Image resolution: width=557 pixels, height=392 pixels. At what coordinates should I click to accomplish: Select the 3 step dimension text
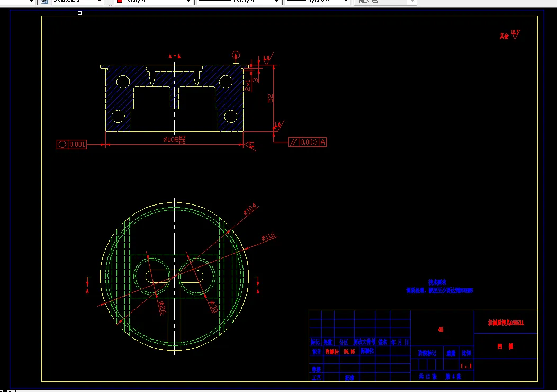pyautogui.click(x=255, y=80)
